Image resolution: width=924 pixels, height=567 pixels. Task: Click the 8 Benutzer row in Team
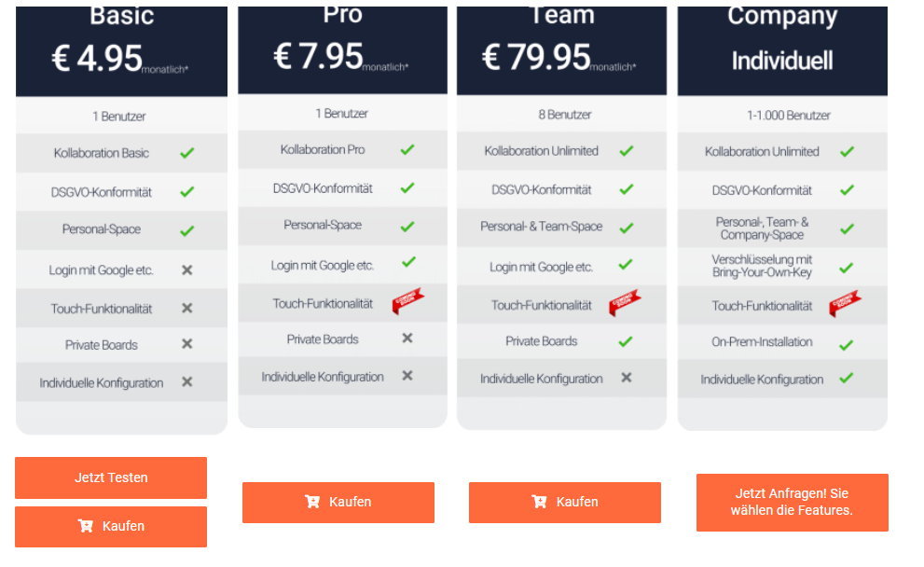pos(561,115)
